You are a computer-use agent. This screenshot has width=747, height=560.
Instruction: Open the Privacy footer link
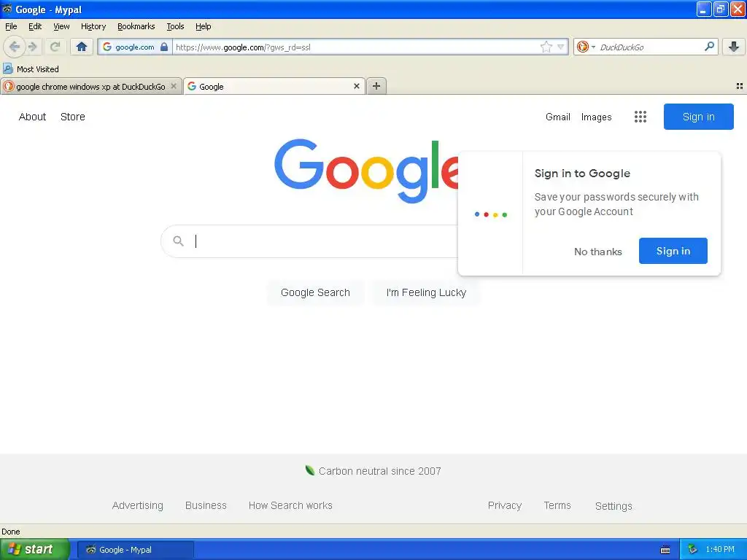[x=505, y=505]
